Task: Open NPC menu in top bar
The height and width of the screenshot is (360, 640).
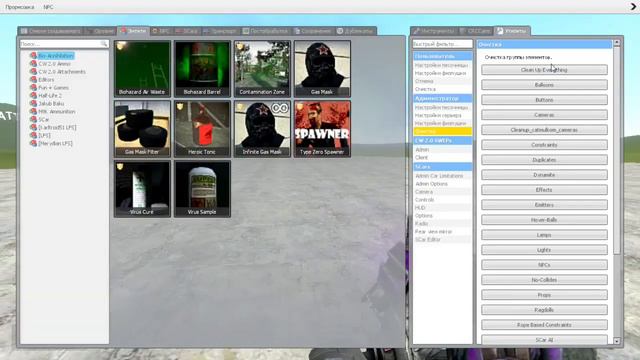Action: click(x=48, y=7)
